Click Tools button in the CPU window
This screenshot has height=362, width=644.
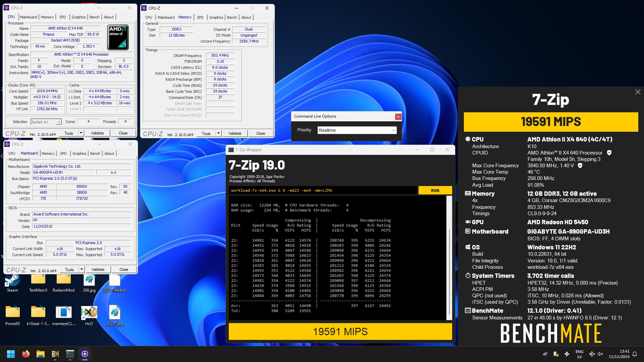(69, 133)
